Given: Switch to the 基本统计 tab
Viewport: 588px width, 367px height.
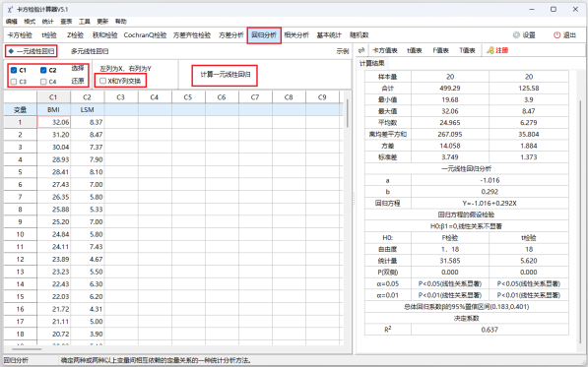Looking at the screenshot, I should point(329,35).
